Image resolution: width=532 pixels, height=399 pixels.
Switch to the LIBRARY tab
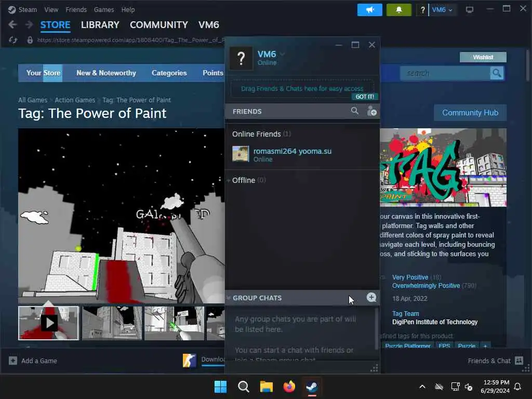[x=100, y=25]
